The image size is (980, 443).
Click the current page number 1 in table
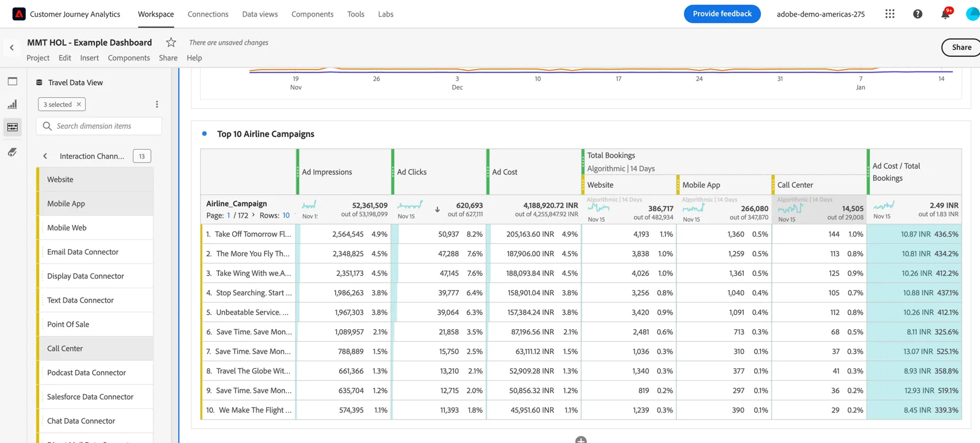click(x=228, y=215)
